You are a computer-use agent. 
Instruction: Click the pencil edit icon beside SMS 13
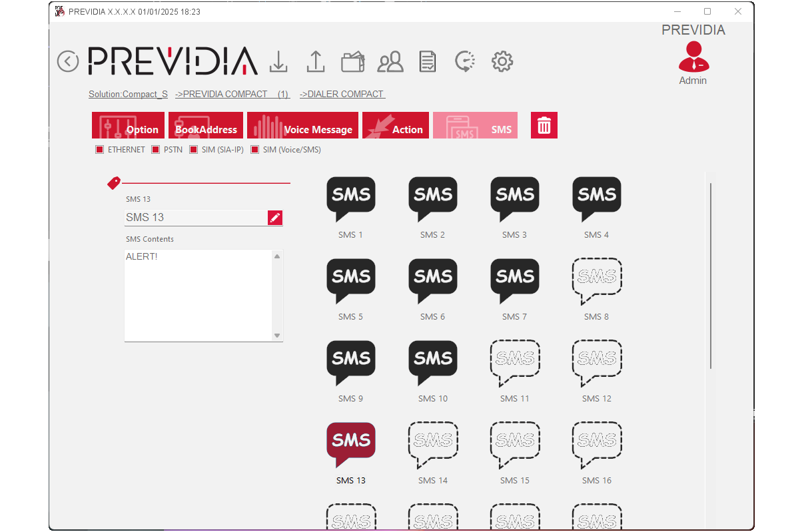click(275, 218)
